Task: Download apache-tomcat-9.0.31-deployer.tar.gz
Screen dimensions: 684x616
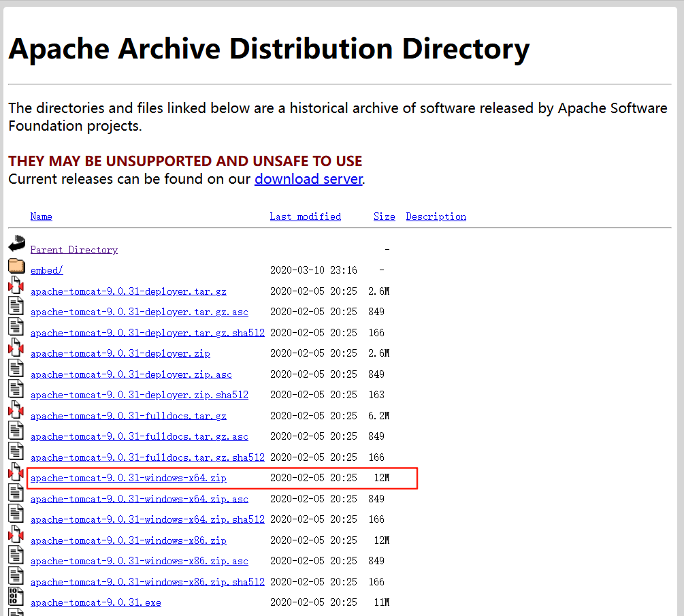Action: pos(128,291)
